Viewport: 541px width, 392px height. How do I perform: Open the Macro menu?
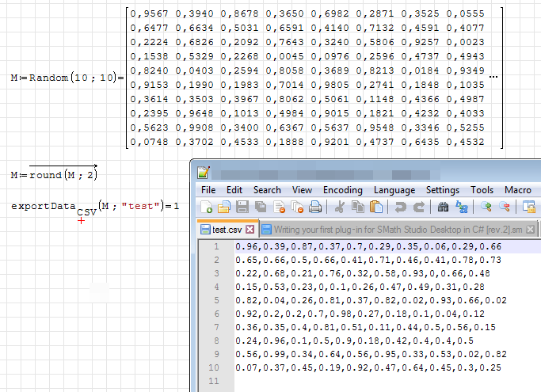(x=517, y=190)
